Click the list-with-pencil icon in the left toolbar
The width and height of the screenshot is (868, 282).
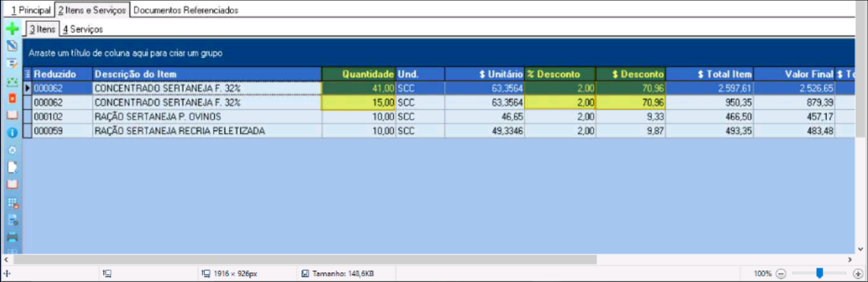pos(12,63)
